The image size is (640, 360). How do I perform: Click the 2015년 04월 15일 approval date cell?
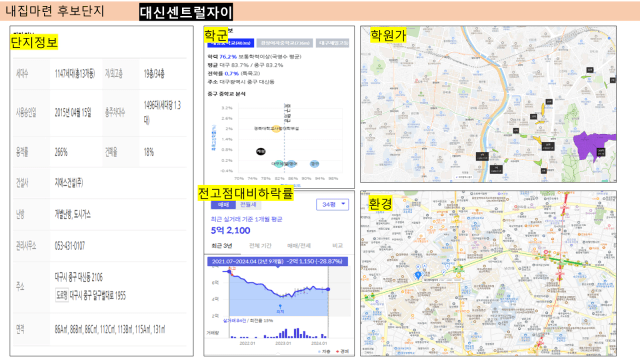(73, 112)
